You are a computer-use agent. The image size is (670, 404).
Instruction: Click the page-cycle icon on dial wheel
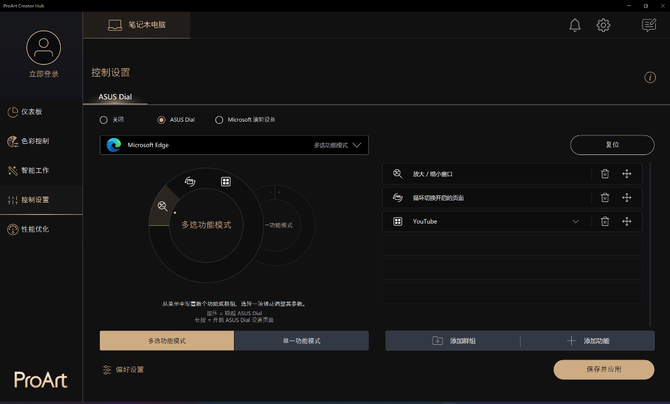tap(190, 182)
